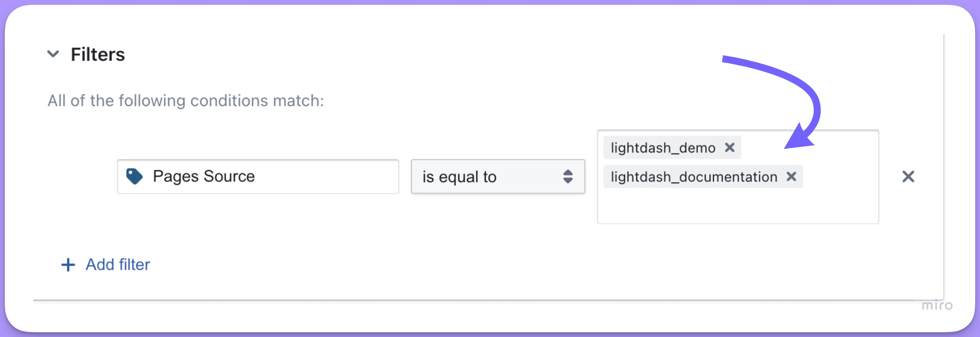
Task: Remove the lightdash_demo value tag
Action: (x=730, y=147)
